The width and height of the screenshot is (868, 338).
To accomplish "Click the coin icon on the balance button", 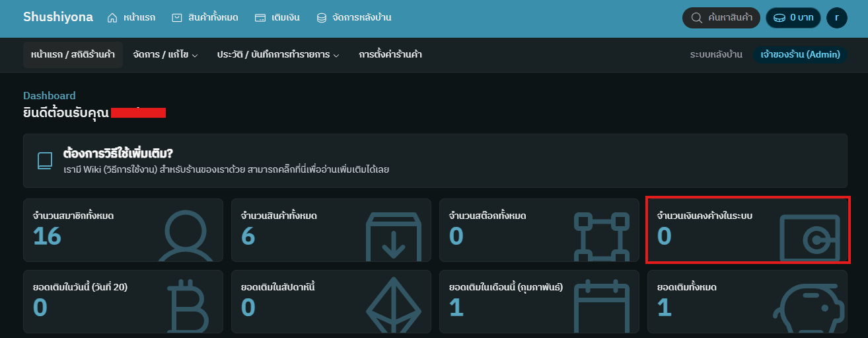I will pyautogui.click(x=780, y=18).
